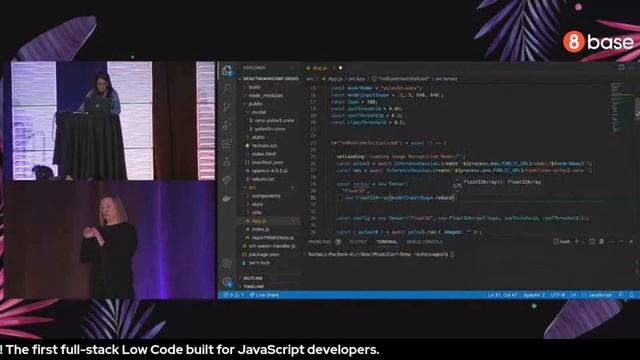The image size is (640, 360).
Task: Change encoding via UTF-8 status item
Action: [558, 295]
